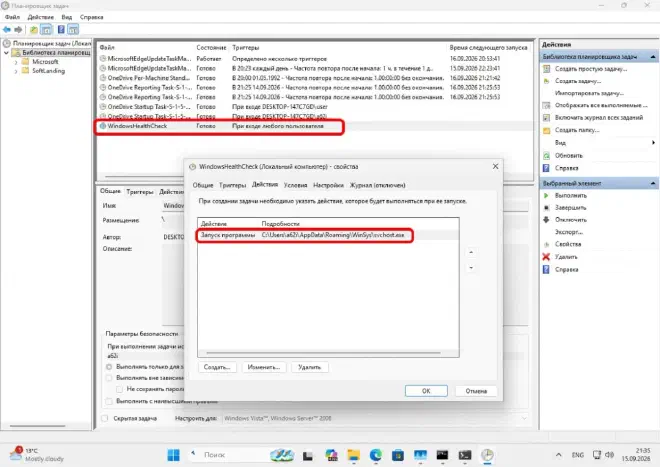The image size is (660, 467).
Task: Click the New Folder icon in Actions pane
Action: [x=546, y=130]
